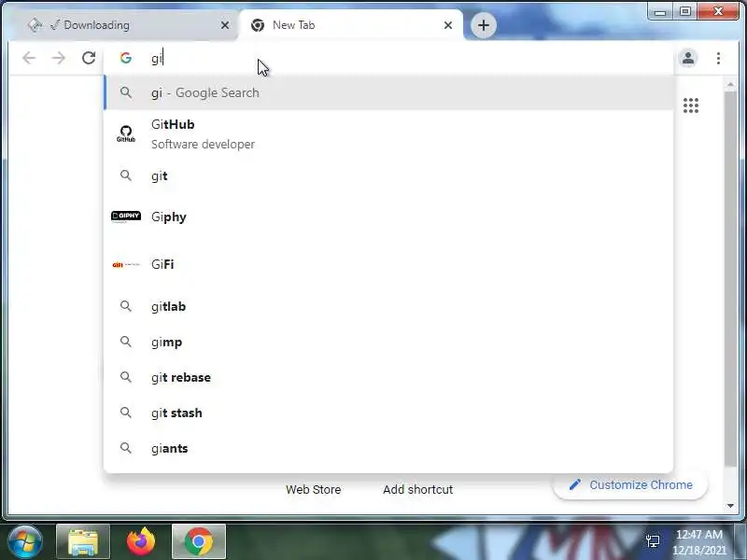This screenshot has height=560, width=747.
Task: Choose the GiFi suggestion text
Action: (x=162, y=264)
